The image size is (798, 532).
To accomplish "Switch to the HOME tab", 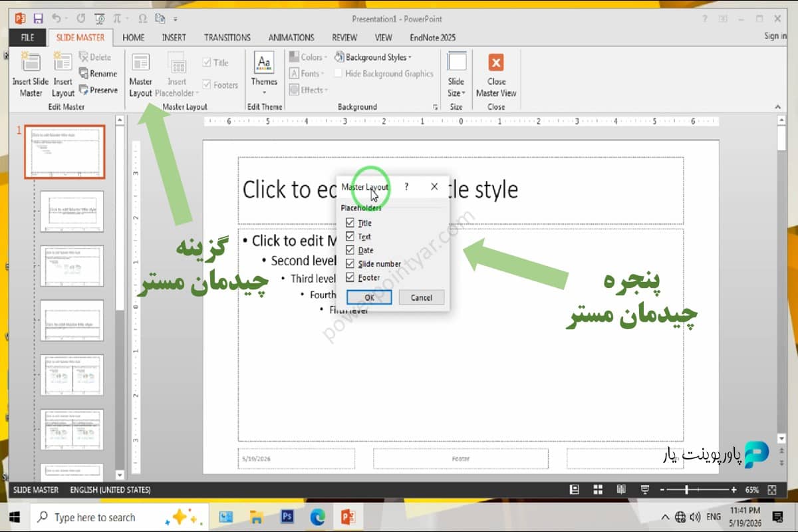I will tap(134, 37).
